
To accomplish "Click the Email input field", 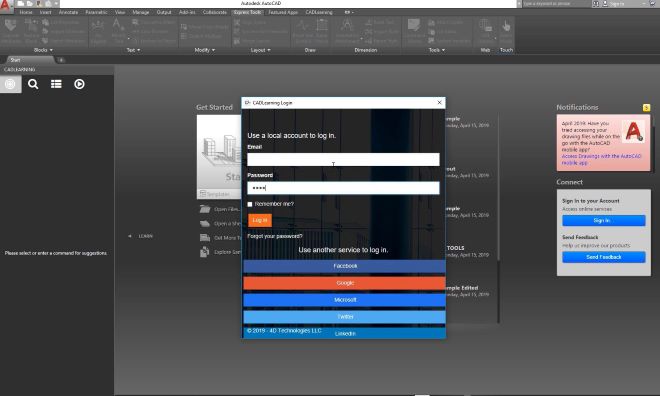I will [x=343, y=159].
